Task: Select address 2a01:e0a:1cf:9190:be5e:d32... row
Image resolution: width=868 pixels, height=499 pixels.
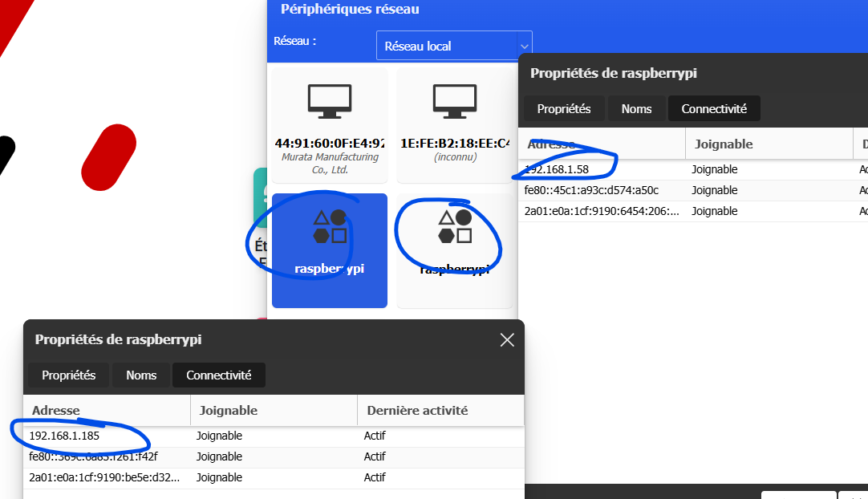Action: [x=274, y=477]
